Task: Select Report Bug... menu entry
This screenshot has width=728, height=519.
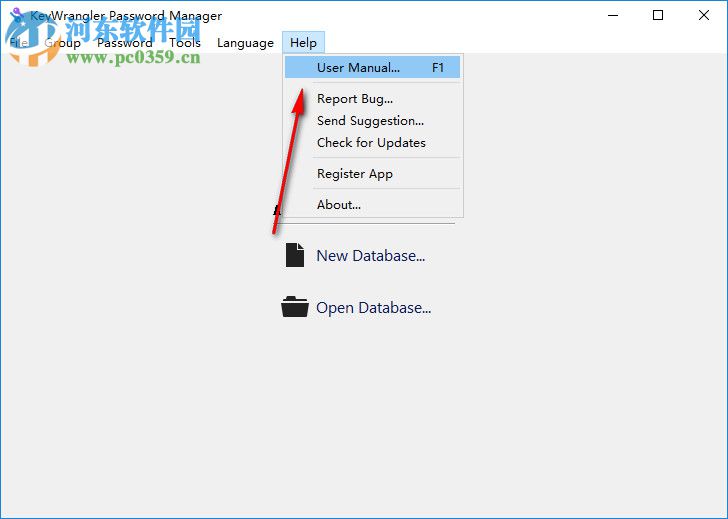Action: click(372, 98)
